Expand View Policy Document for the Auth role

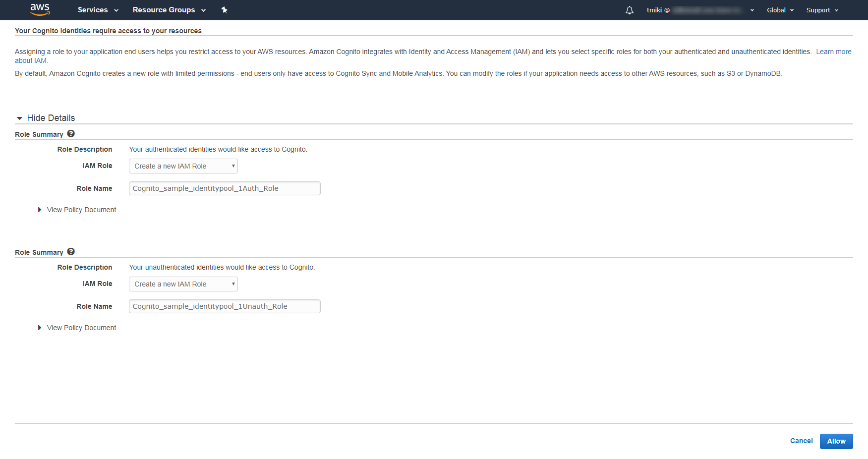(81, 210)
